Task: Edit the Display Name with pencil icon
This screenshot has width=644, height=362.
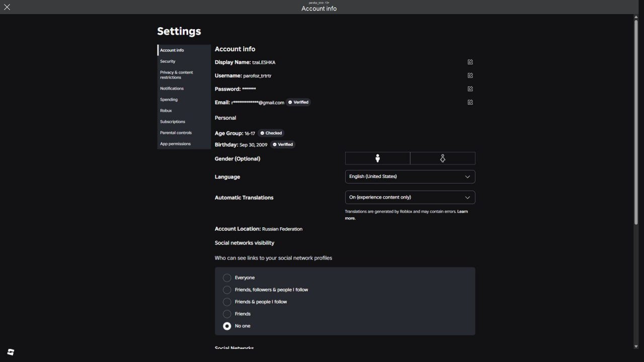Action: click(470, 62)
